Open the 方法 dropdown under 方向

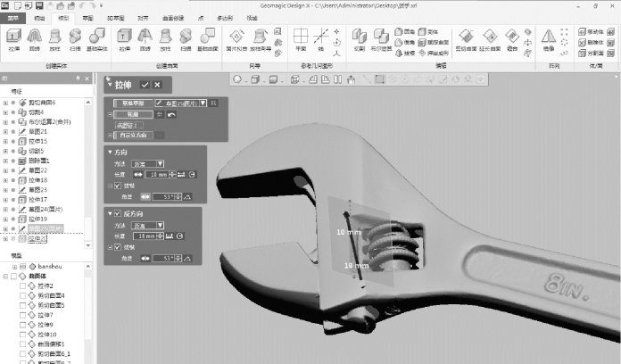point(149,163)
